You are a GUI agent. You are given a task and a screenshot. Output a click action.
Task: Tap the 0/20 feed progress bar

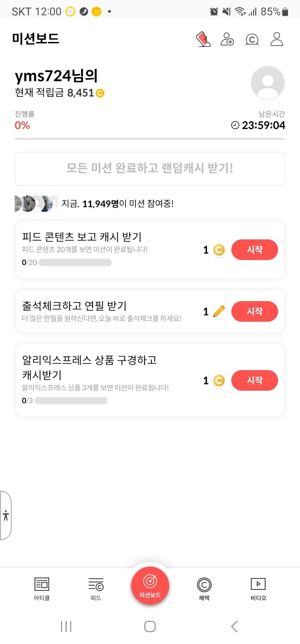pos(75,262)
